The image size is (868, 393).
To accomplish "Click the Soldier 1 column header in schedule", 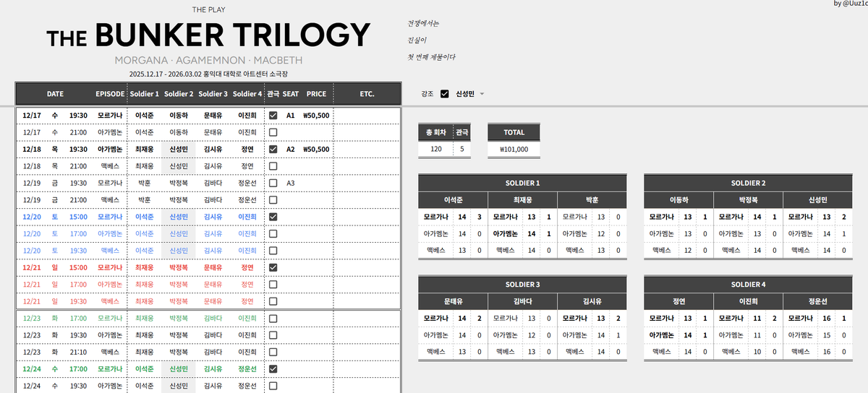I will coord(145,94).
